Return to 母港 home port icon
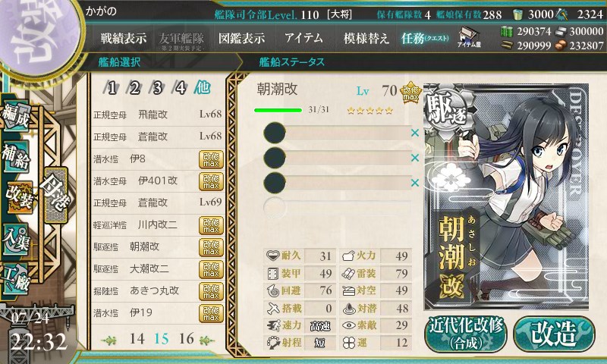The width and height of the screenshot is (607, 364). [x=56, y=195]
